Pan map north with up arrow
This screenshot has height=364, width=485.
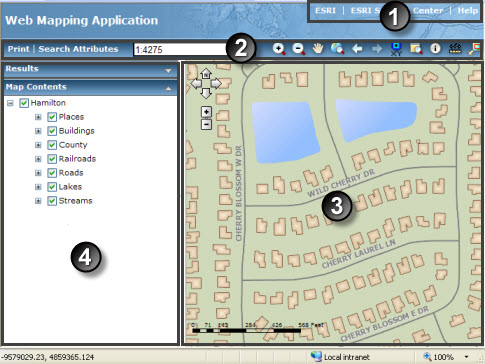click(206, 73)
